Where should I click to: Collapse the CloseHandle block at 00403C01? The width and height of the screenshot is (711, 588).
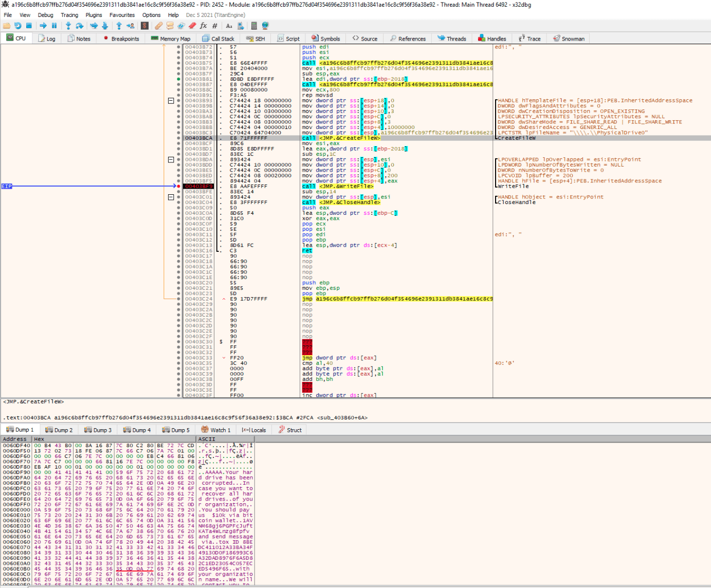coord(171,197)
